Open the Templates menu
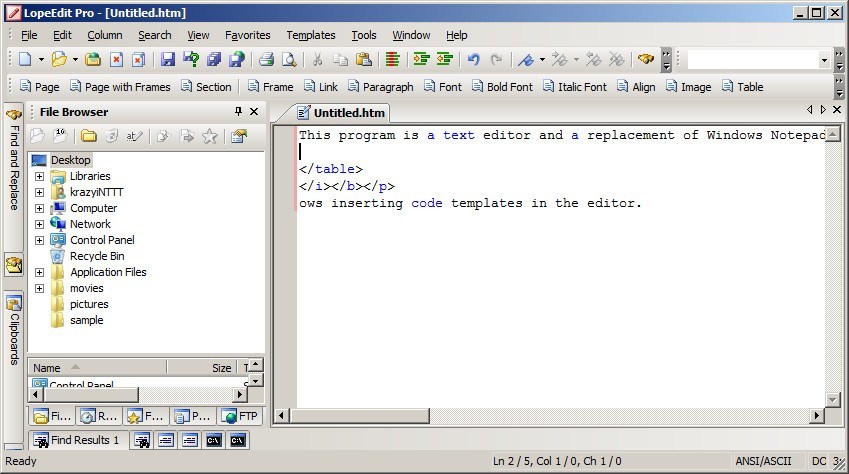Image resolution: width=849 pixels, height=474 pixels. click(311, 35)
